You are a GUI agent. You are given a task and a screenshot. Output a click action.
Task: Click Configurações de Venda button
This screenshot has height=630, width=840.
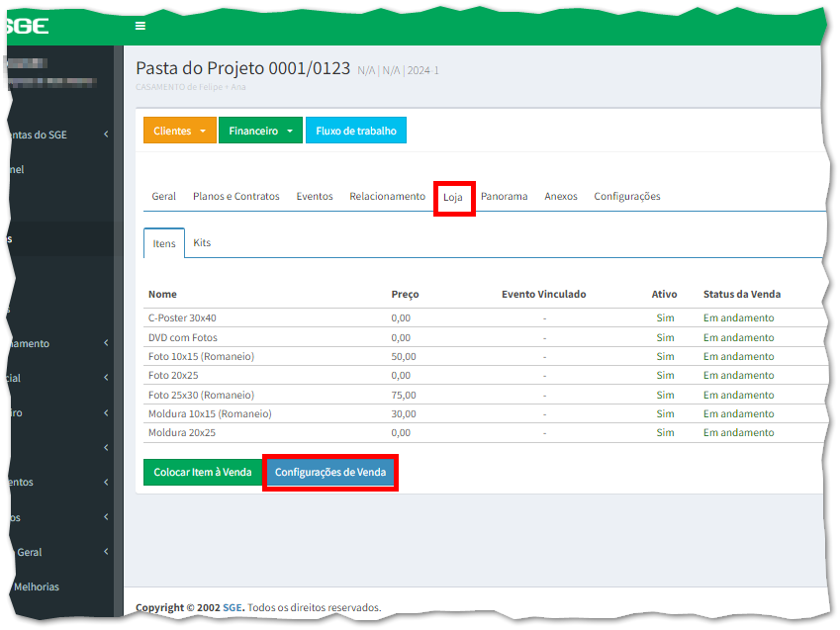coord(330,472)
